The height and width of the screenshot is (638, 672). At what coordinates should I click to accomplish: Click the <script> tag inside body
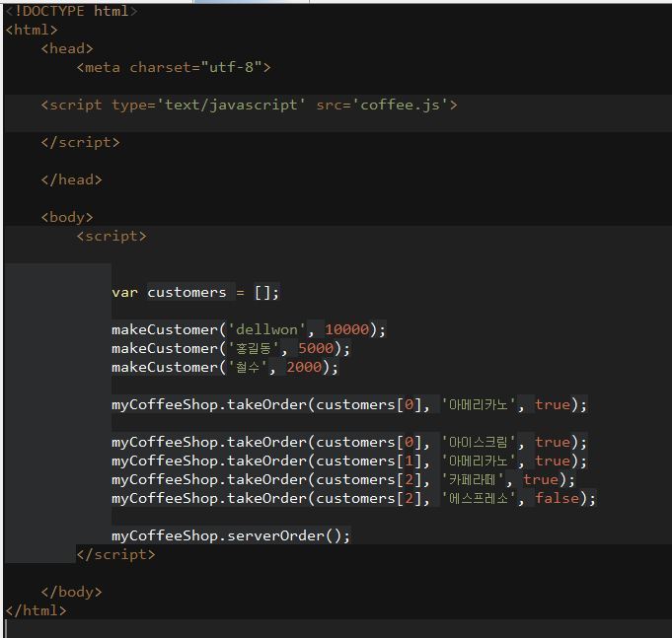[112, 237]
